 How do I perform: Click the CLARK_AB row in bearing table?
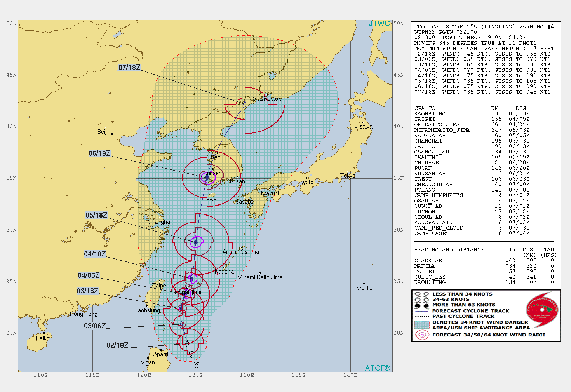[x=484, y=261]
